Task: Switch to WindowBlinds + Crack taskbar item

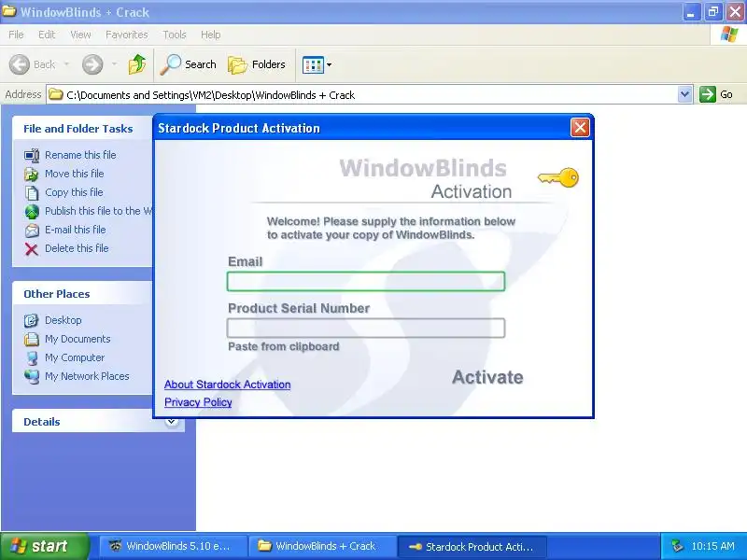Action: point(322,546)
